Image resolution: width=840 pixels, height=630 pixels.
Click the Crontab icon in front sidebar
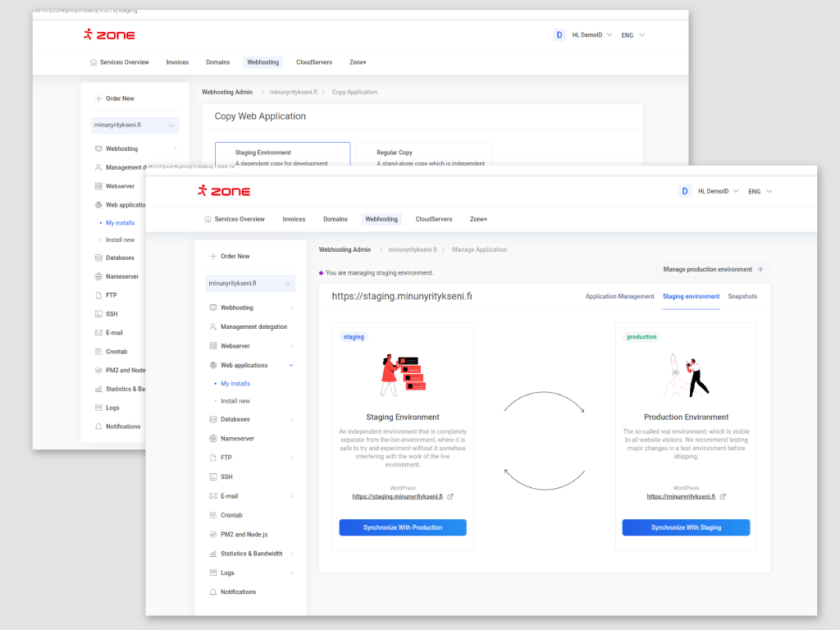[213, 515]
